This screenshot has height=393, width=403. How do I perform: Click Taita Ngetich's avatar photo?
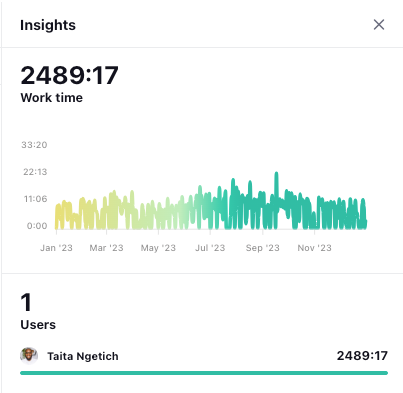29,356
